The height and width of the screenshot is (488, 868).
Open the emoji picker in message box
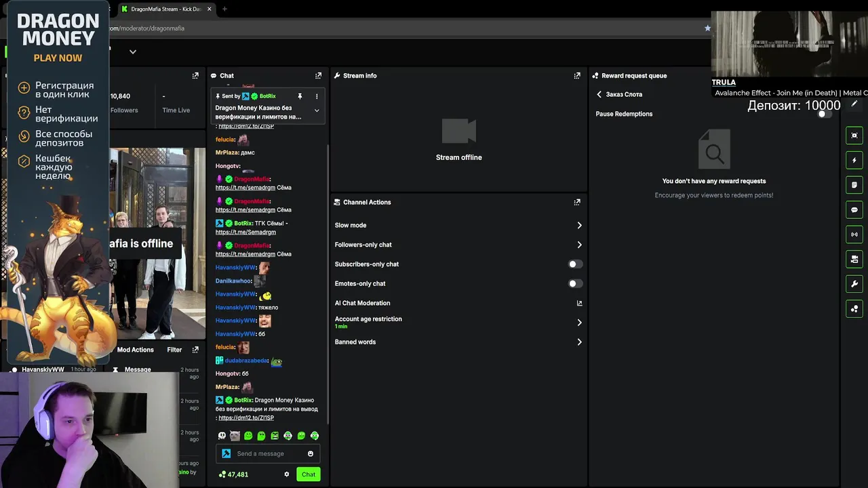311,453
